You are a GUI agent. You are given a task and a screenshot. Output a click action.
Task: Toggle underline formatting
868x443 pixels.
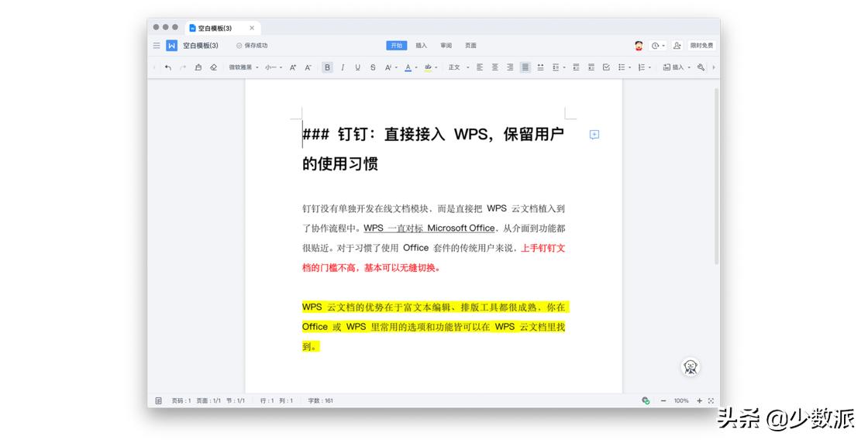click(357, 67)
